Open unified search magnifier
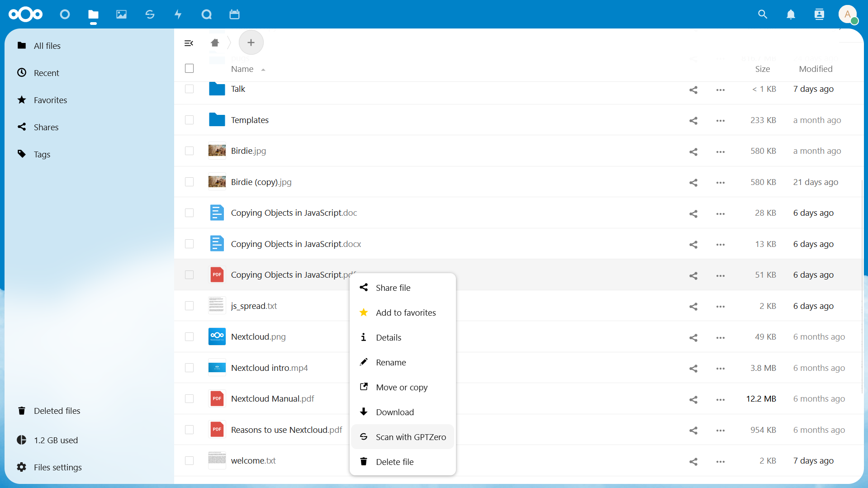Viewport: 868px width, 488px height. tap(763, 14)
